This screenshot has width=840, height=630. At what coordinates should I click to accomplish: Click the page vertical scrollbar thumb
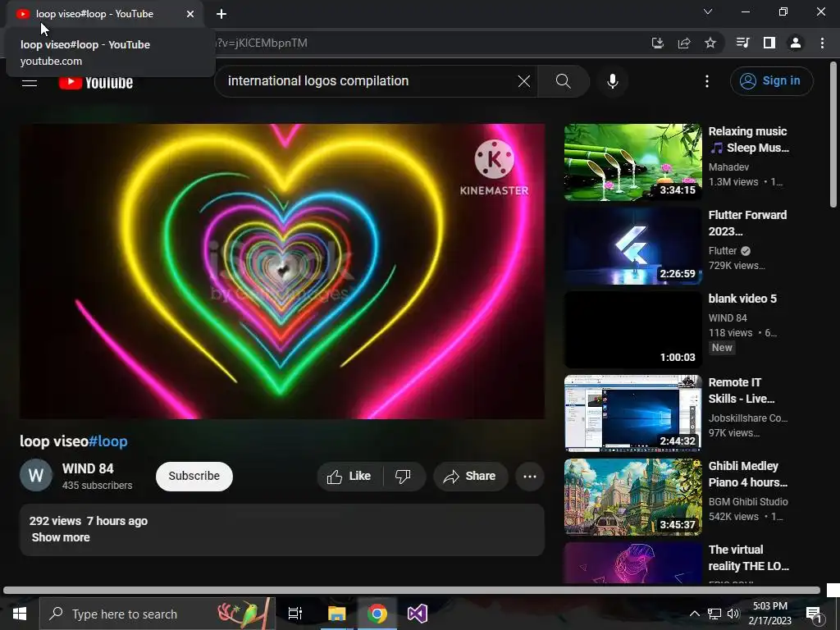833,134
